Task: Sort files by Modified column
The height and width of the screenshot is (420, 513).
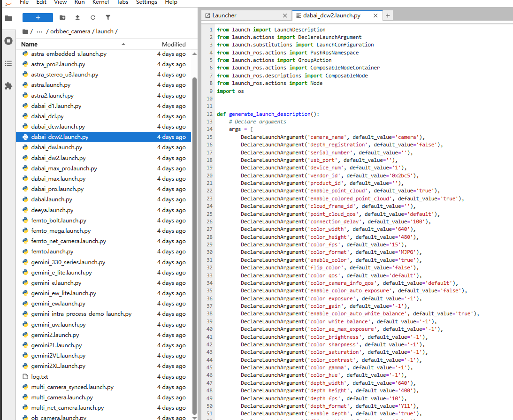Action: [174, 44]
